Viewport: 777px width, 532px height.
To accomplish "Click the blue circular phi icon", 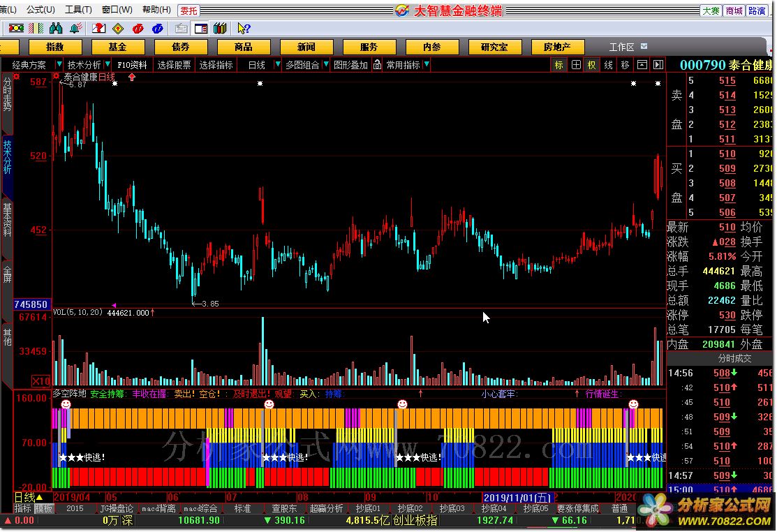I will tap(158, 28).
